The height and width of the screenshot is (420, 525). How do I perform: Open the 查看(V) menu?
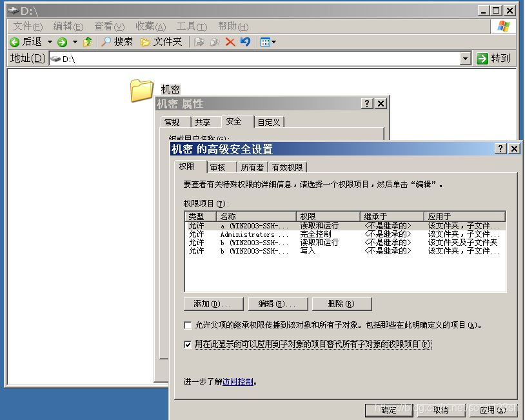[109, 26]
